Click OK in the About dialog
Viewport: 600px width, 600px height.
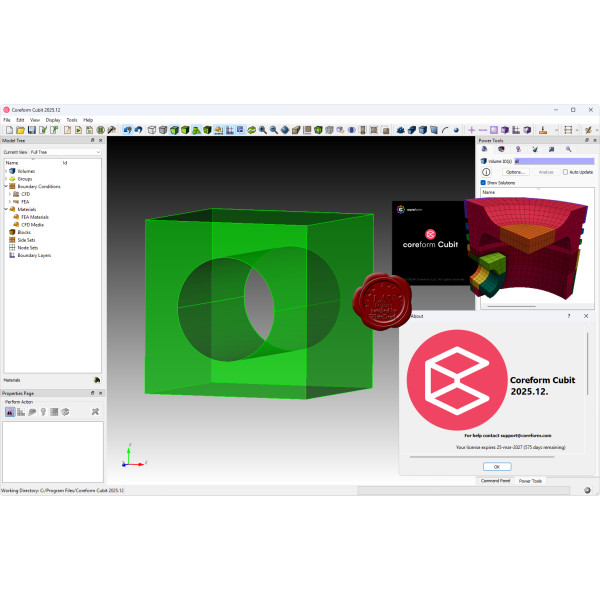(497, 467)
